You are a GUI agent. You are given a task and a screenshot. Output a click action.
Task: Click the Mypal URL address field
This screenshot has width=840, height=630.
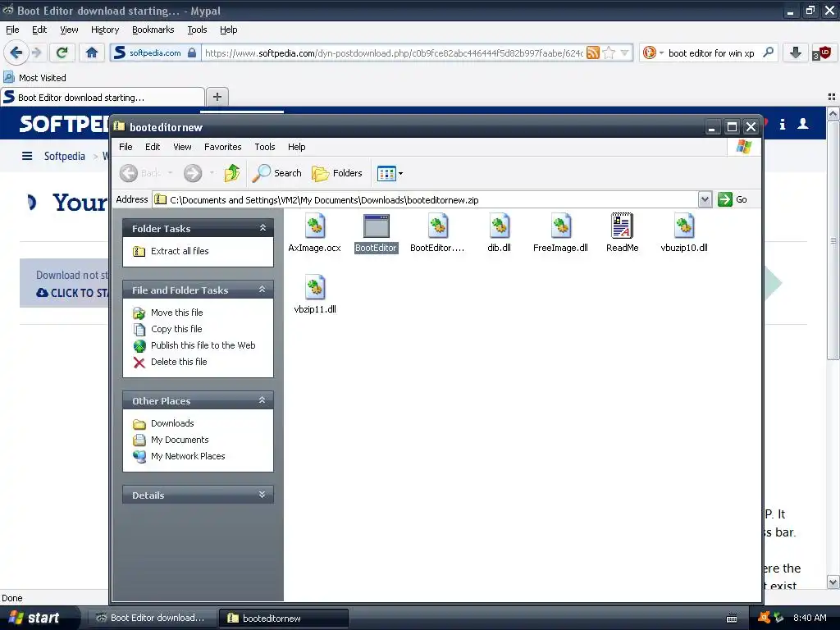point(394,53)
